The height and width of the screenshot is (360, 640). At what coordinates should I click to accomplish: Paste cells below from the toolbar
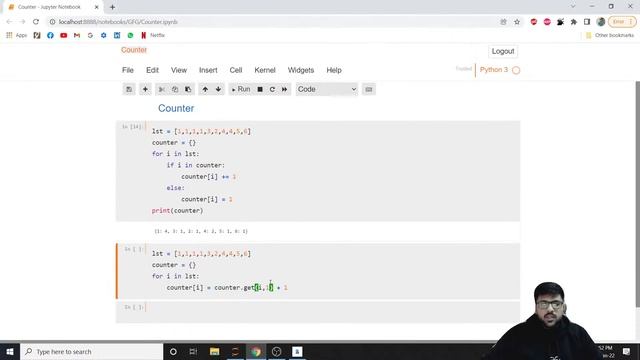pyautogui.click(x=188, y=89)
